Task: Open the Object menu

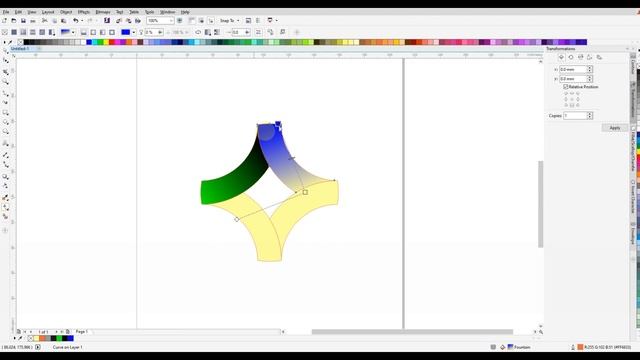Action: 66,12
